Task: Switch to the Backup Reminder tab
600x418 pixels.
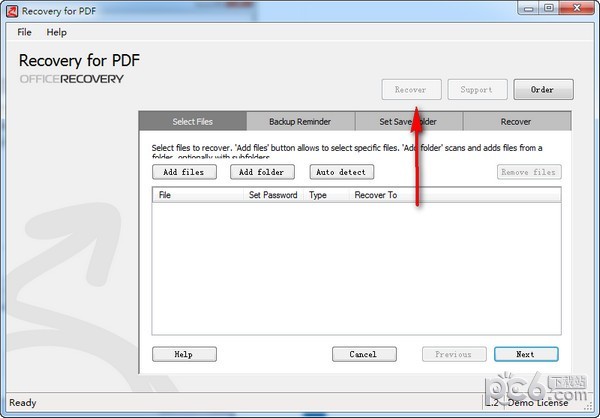Action: pyautogui.click(x=300, y=121)
